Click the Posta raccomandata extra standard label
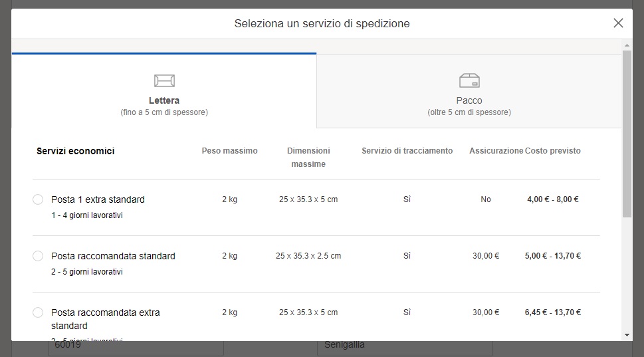 pos(106,319)
